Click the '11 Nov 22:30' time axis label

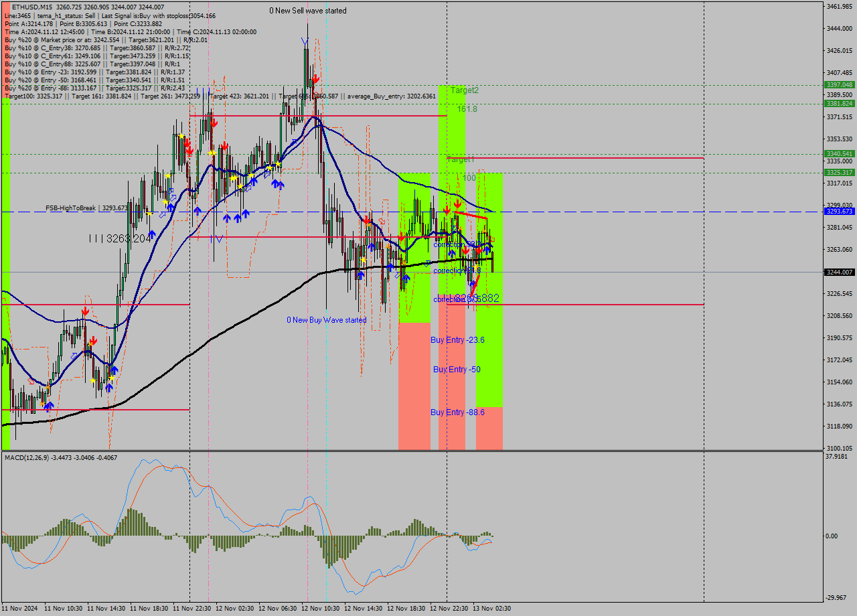[x=192, y=609]
